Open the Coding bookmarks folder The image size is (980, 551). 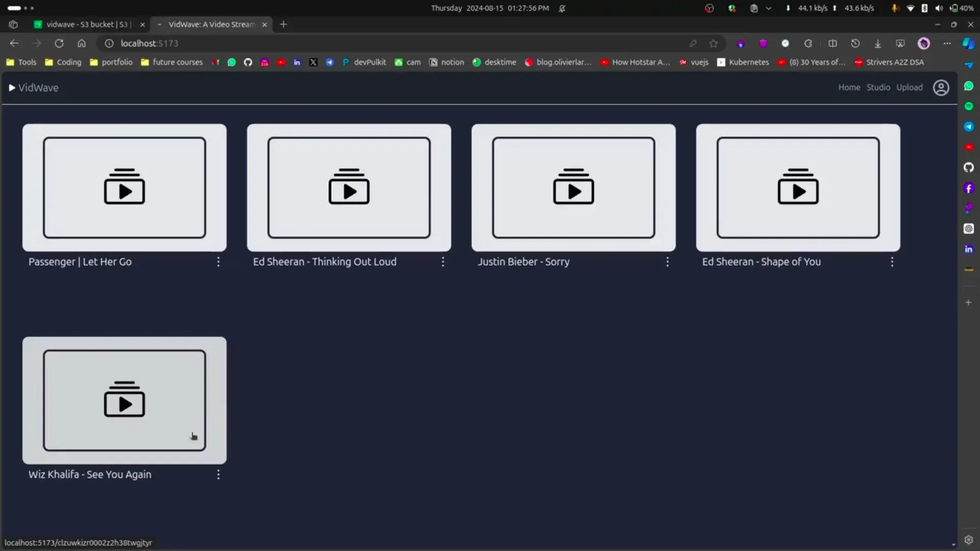coord(63,62)
